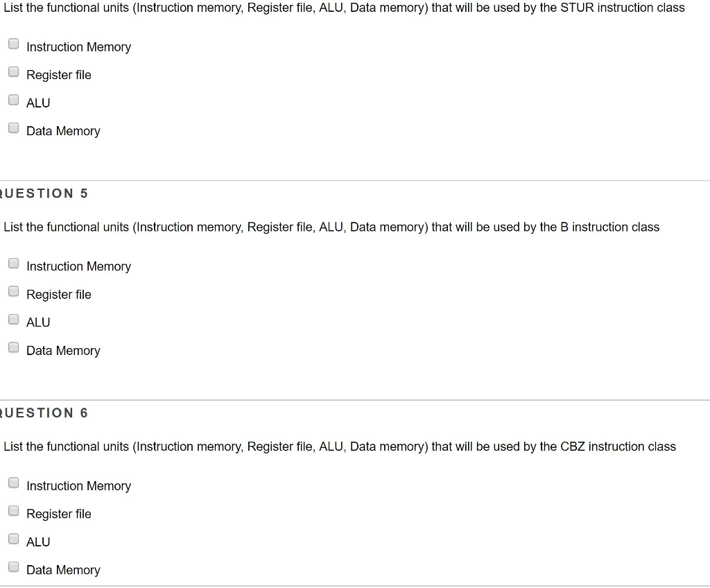Click the STUR question prompt text

pos(343,8)
